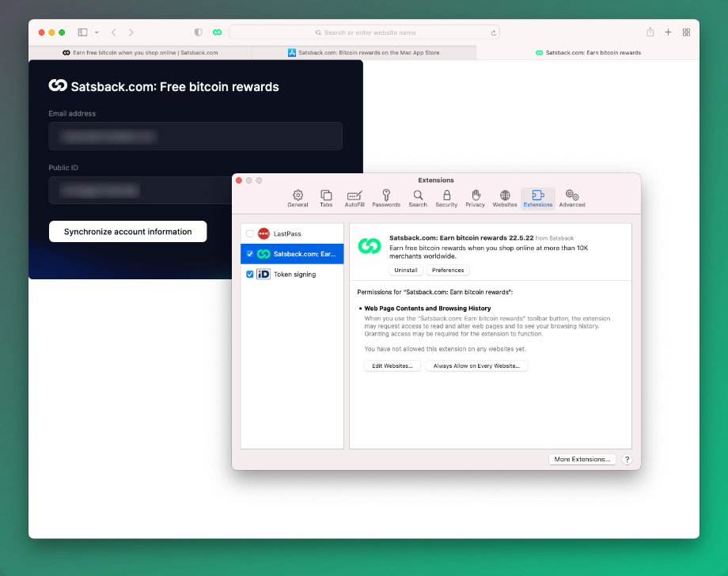Open the sidebar dropdown chevron

tap(97, 32)
